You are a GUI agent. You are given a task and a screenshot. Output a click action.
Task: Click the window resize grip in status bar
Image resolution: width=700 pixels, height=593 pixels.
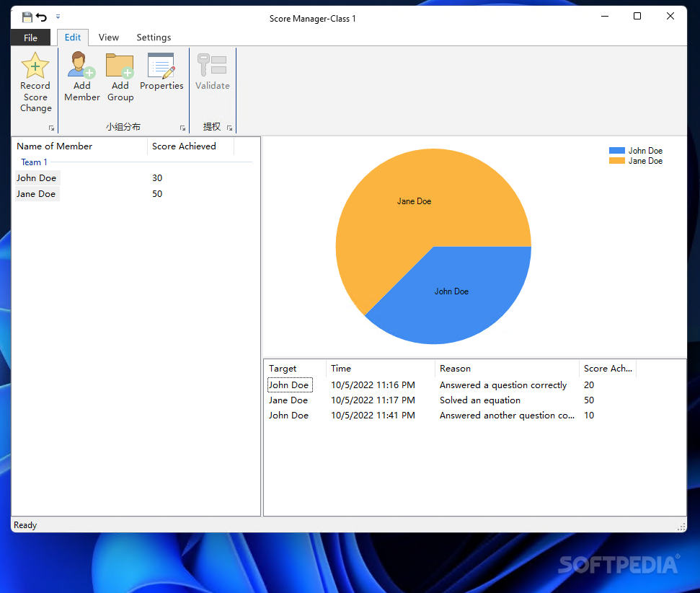[681, 527]
